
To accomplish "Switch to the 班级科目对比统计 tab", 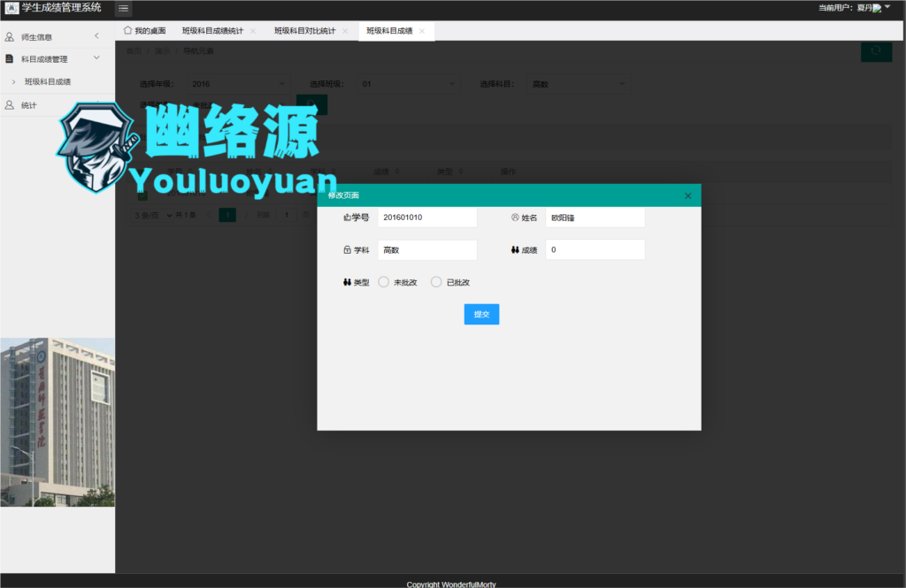I will coord(303,30).
